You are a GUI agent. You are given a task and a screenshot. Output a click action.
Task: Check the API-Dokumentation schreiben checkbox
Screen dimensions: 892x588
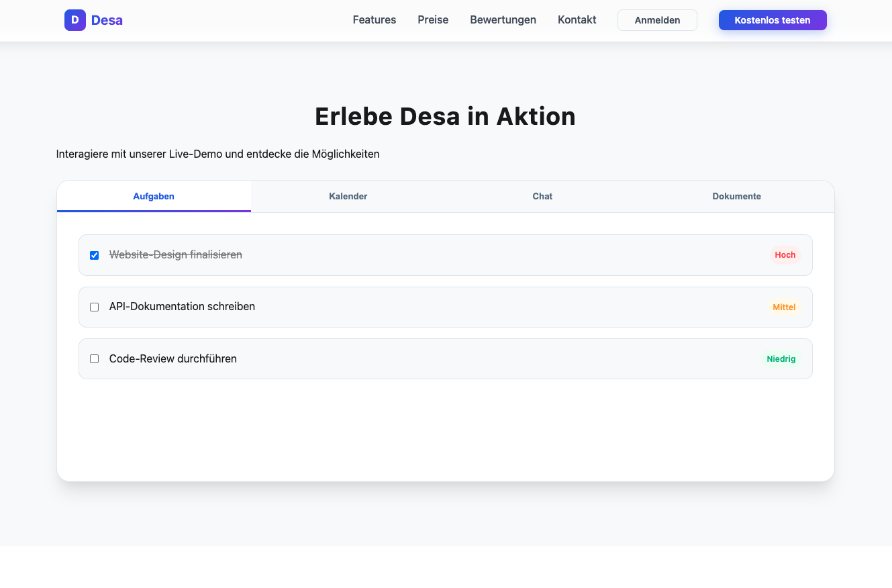[95, 307]
